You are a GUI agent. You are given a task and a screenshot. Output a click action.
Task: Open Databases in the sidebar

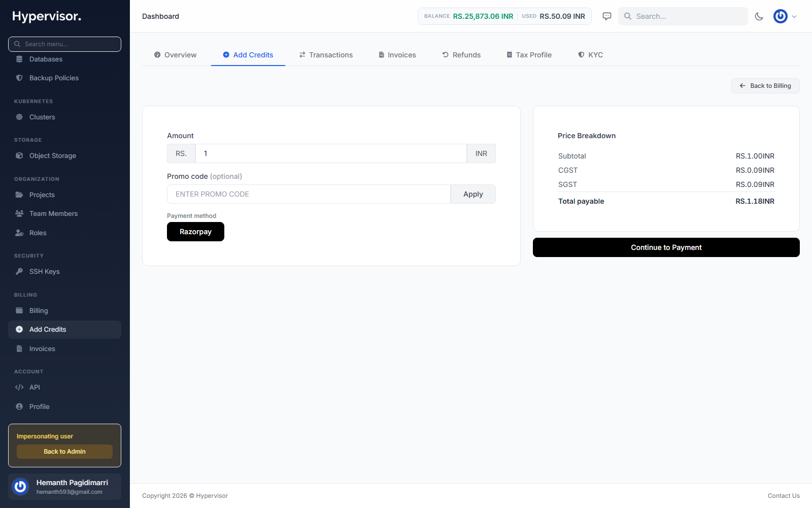(x=64, y=59)
